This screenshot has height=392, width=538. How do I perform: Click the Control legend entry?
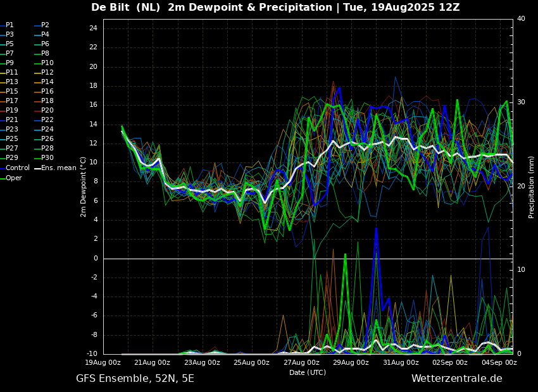pyautogui.click(x=15, y=168)
